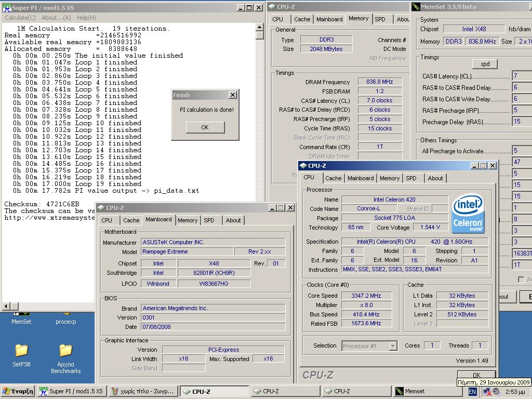Switch to Super PI from the taskbar
The image size is (532, 399).
pyautogui.click(x=71, y=391)
